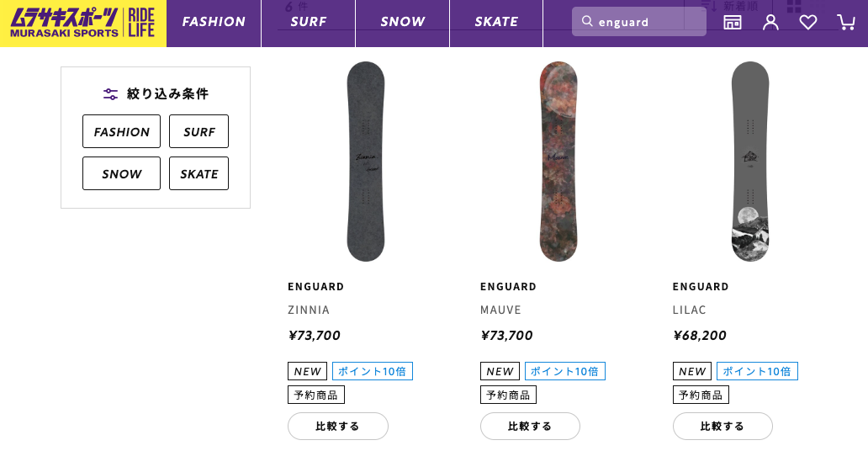
Task: Open the ZINNIA product name link
Action: coord(309,310)
